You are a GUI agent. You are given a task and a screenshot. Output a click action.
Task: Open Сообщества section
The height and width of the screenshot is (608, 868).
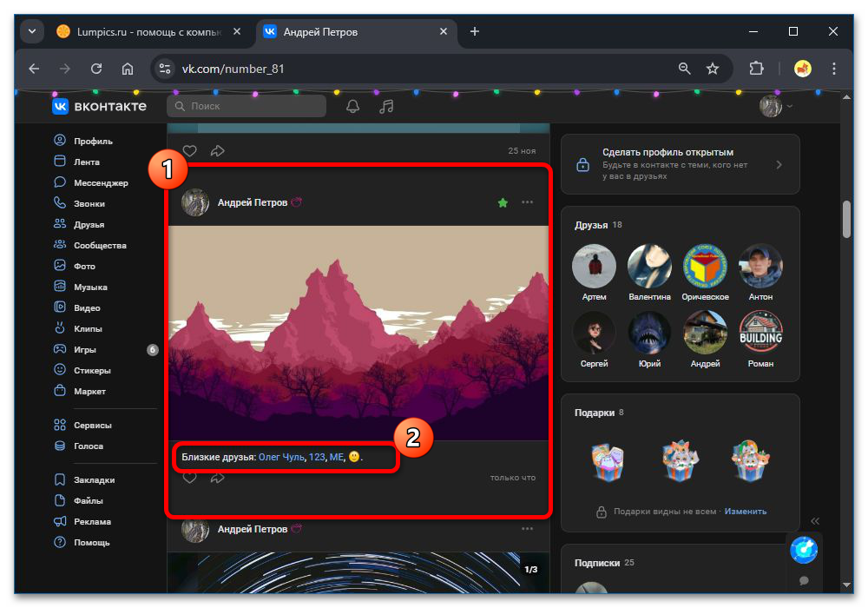point(91,245)
